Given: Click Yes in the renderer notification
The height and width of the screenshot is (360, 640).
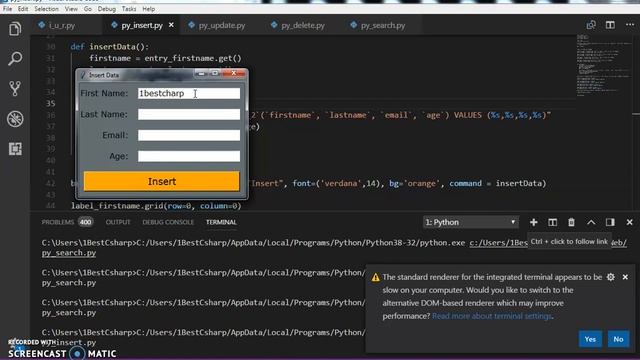Looking at the screenshot, I should [x=590, y=339].
